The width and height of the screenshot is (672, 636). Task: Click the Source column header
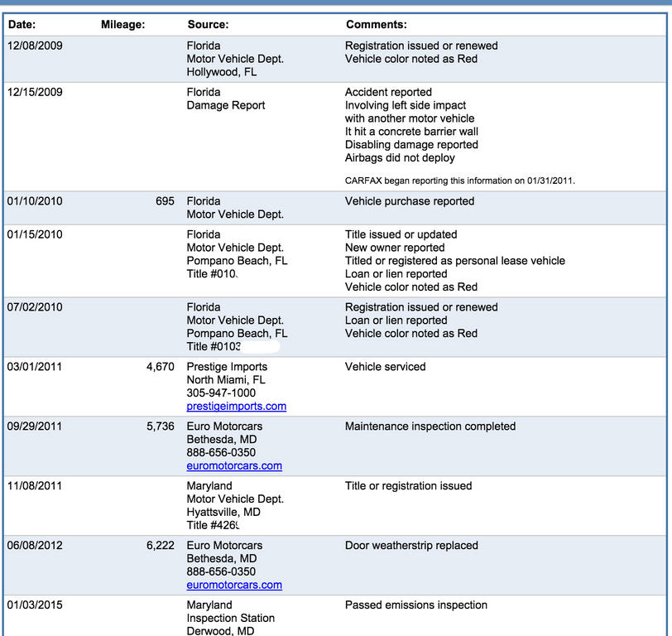coord(208,25)
